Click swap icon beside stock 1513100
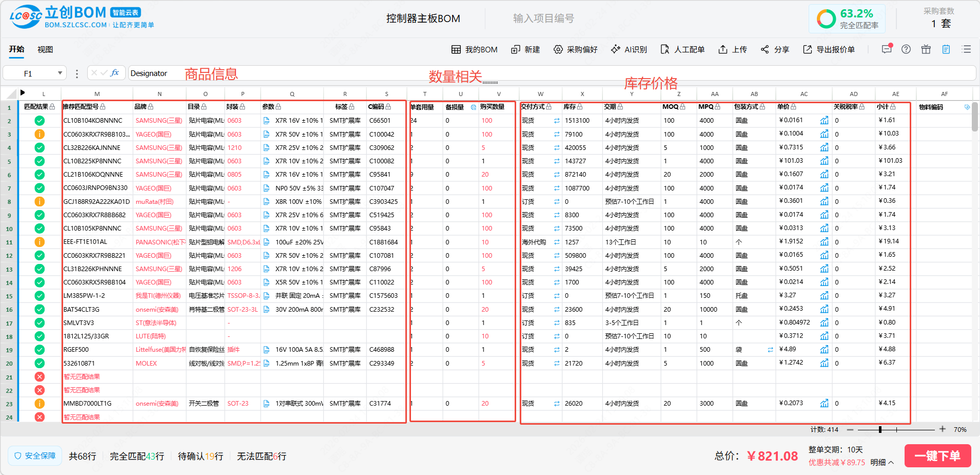 point(557,121)
